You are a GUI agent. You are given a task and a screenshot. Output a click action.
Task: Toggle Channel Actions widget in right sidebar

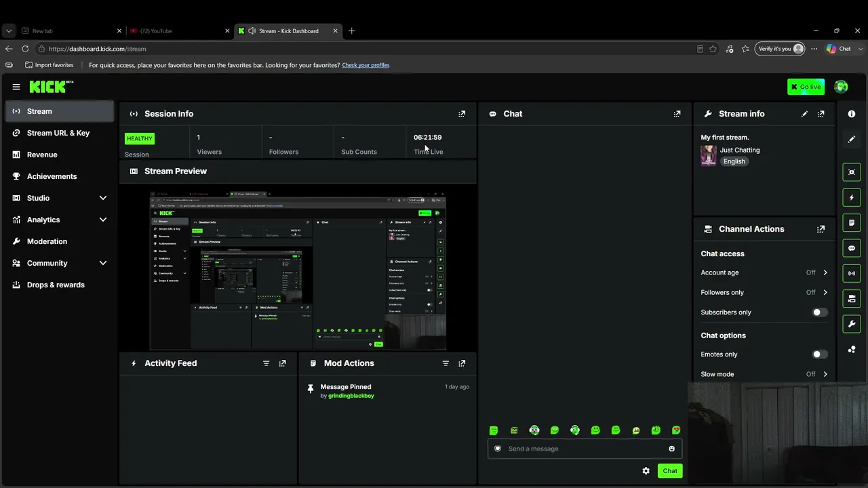click(852, 298)
